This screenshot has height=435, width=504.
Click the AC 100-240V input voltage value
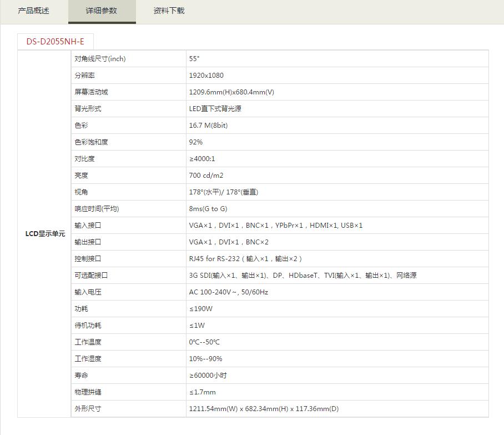pos(229,292)
